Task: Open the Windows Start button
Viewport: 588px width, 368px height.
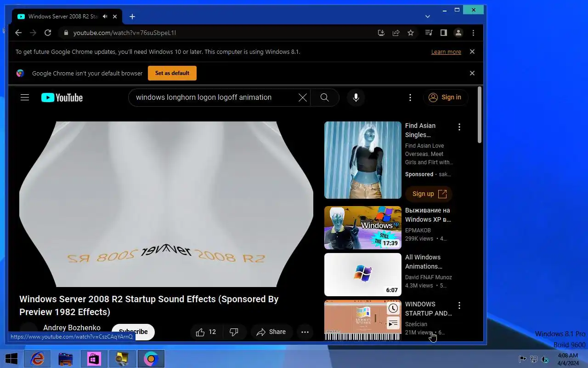Action: (11, 359)
